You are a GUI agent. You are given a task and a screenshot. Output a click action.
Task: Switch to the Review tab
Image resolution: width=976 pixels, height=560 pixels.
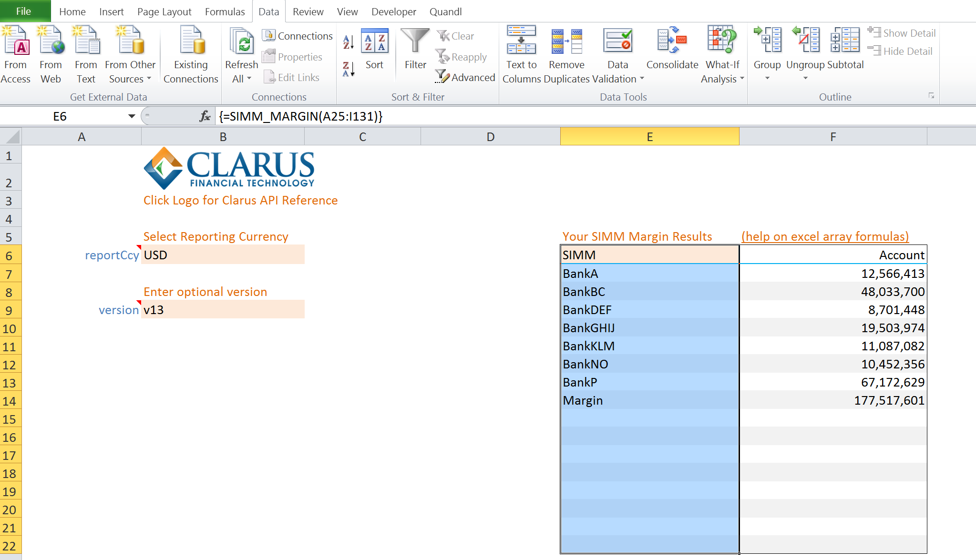tap(308, 11)
